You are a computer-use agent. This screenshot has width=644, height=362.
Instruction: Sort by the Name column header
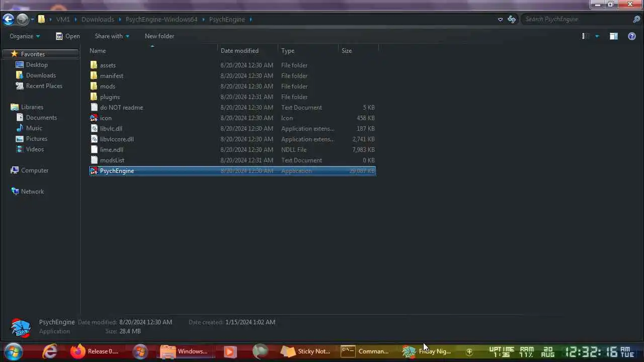153,51
